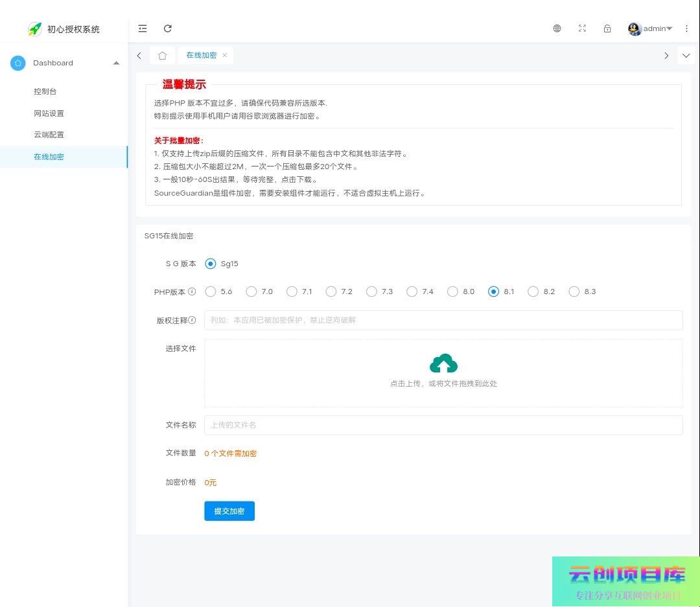Image resolution: width=700 pixels, height=607 pixels.
Task: Open the three-dot more options icon
Action: [686, 29]
